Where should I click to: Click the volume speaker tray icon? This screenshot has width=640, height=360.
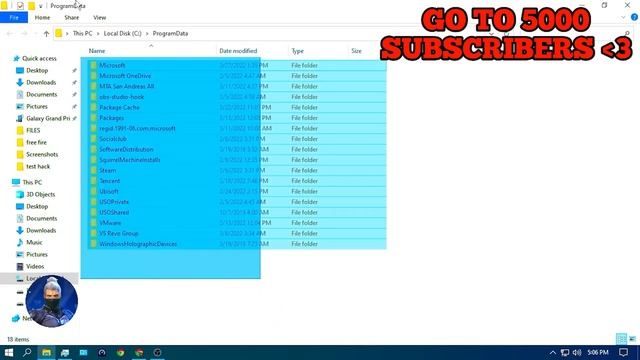click(x=577, y=353)
